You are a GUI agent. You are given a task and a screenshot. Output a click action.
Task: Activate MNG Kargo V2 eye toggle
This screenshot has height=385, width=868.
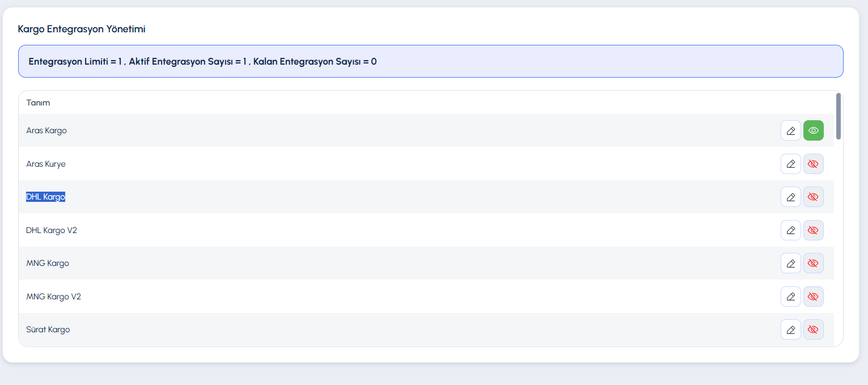pos(814,297)
